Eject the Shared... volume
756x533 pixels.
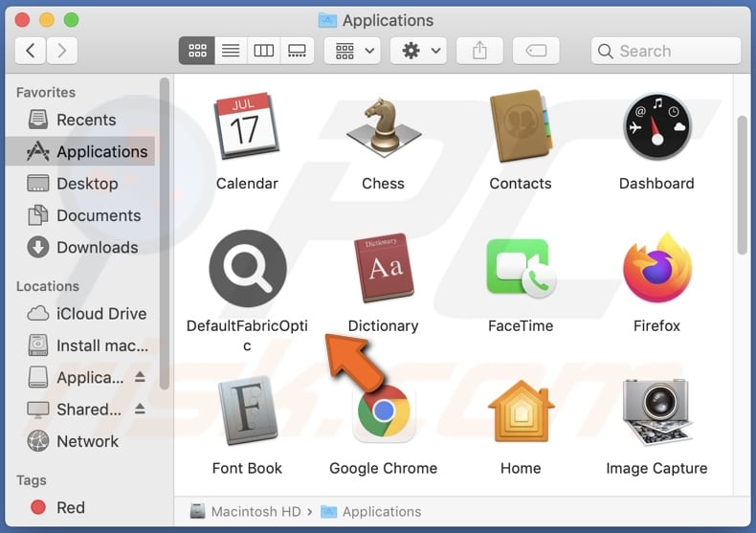point(140,409)
